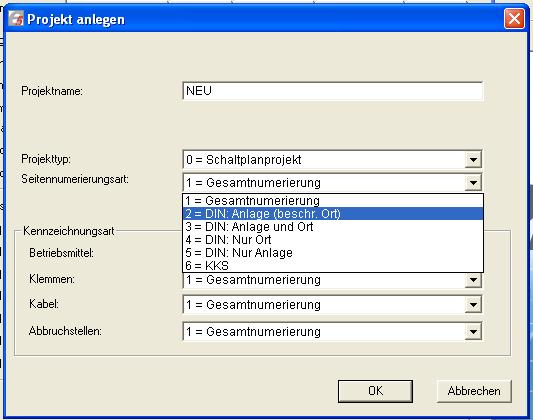Click the Projektname input field
This screenshot has height=420, width=533.
coord(332,91)
